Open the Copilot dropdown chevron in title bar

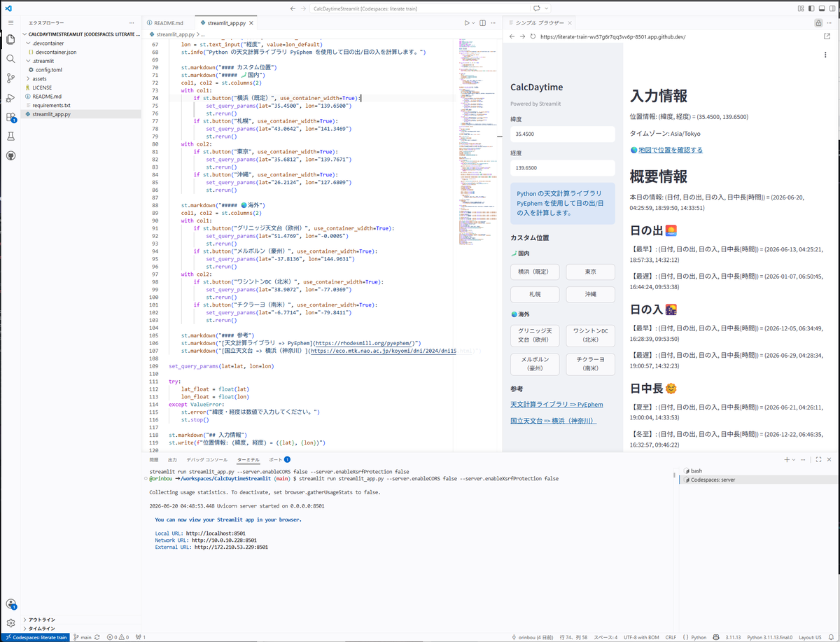click(546, 8)
